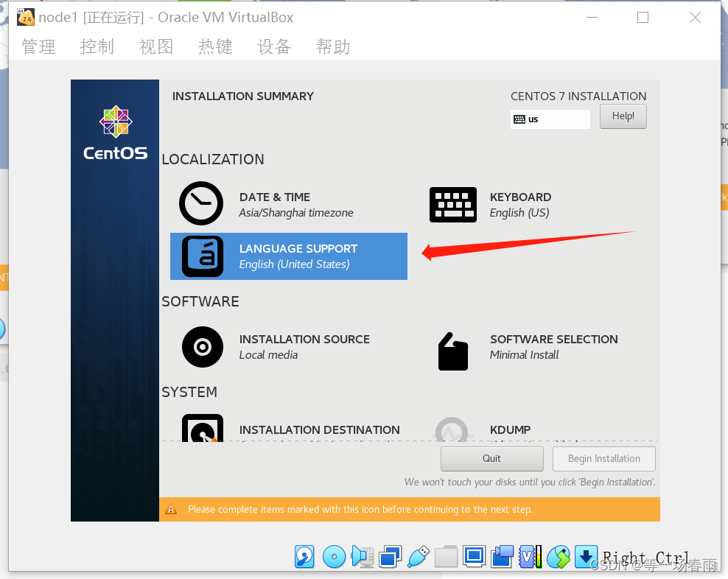Click the CPU virtualization status icon
The height and width of the screenshot is (579, 728).
click(x=531, y=557)
